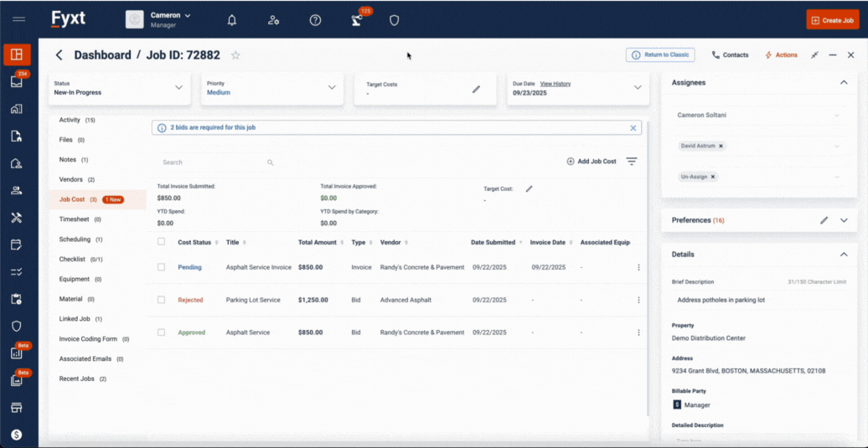Open the View History link
The image size is (868, 448).
(555, 84)
